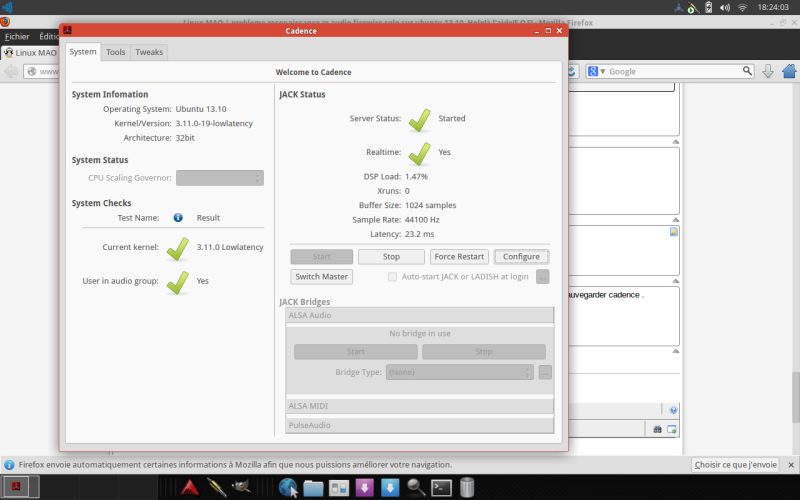
Task: Open the volume indicator
Action: pos(724,7)
